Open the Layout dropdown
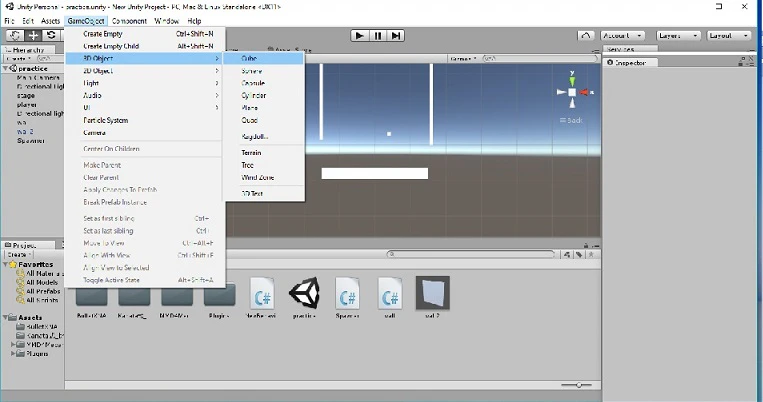The height and width of the screenshot is (402, 763). pos(727,36)
